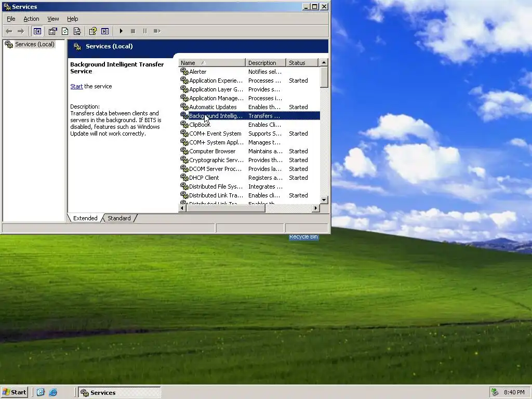Click the ClipBook service gear icon
Screen dimensions: 532x399
[184, 125]
